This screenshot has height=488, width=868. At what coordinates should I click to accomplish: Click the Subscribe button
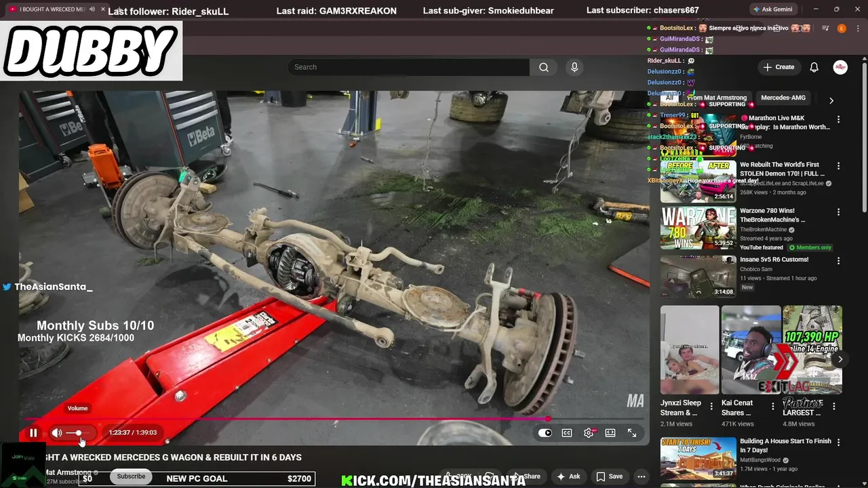(x=131, y=476)
